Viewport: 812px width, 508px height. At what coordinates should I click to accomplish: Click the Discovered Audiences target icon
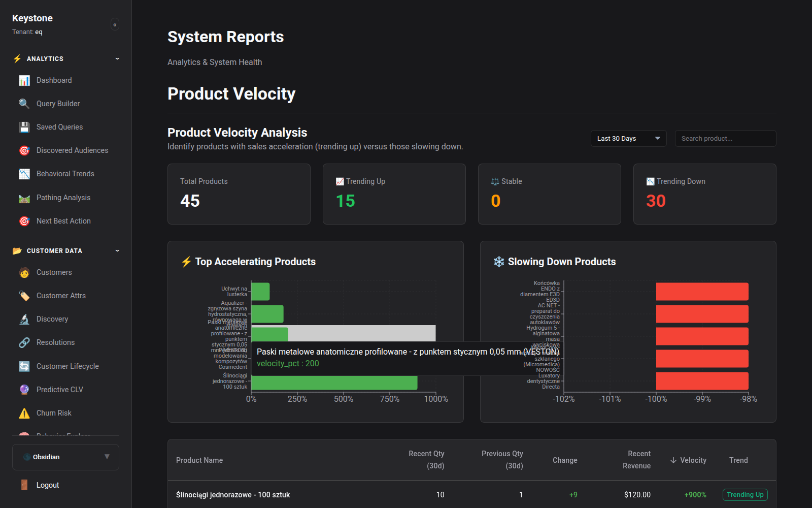[24, 150]
